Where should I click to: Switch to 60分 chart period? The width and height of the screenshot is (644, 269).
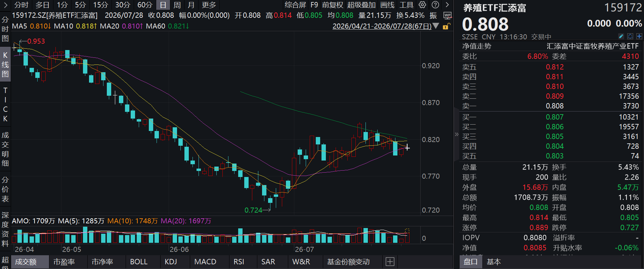[145, 5]
